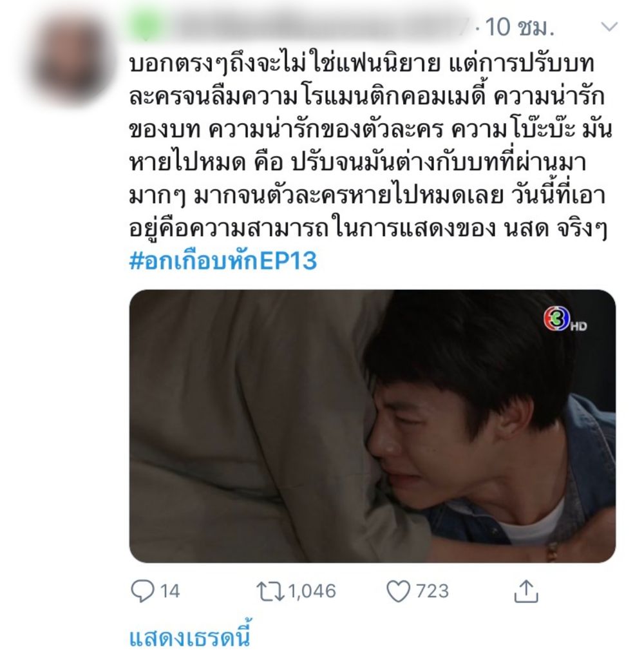
Task: Retweet this post using the arrows icon
Action: point(270,591)
